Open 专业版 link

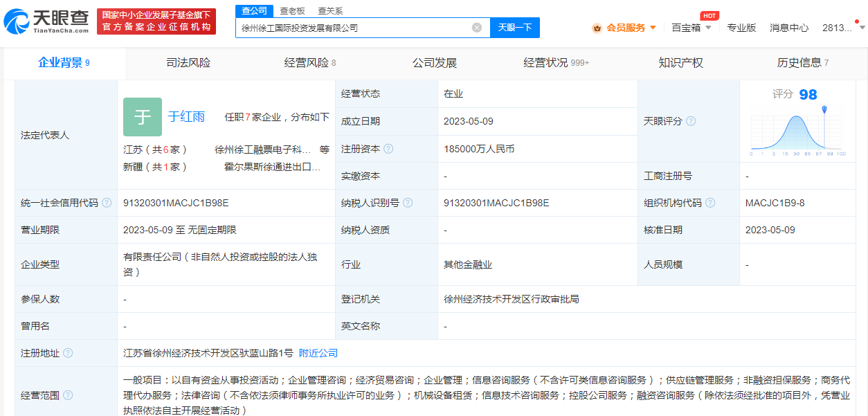[741, 28]
